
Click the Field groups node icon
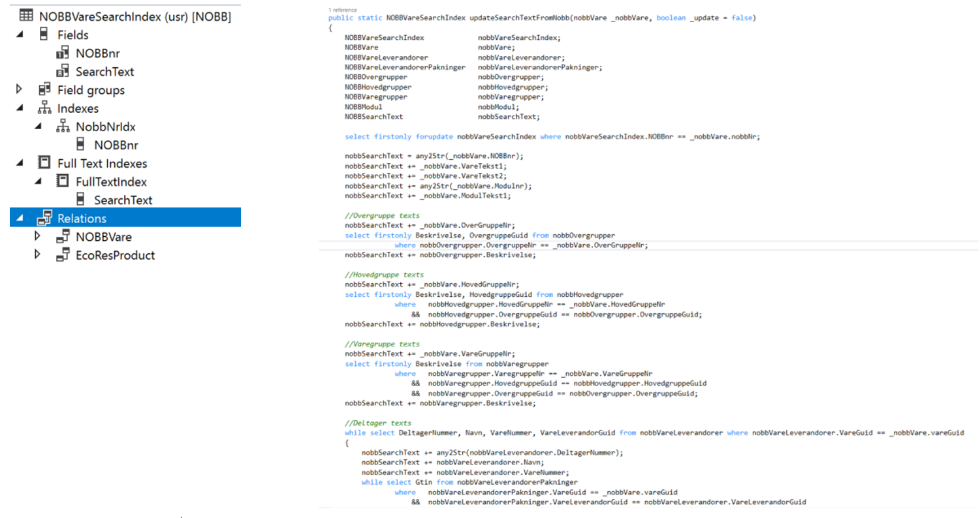(44, 90)
